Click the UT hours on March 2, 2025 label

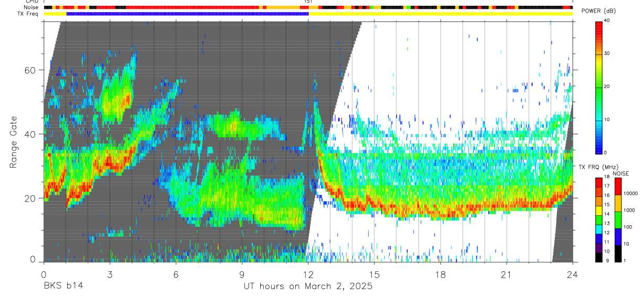pyautogui.click(x=308, y=287)
